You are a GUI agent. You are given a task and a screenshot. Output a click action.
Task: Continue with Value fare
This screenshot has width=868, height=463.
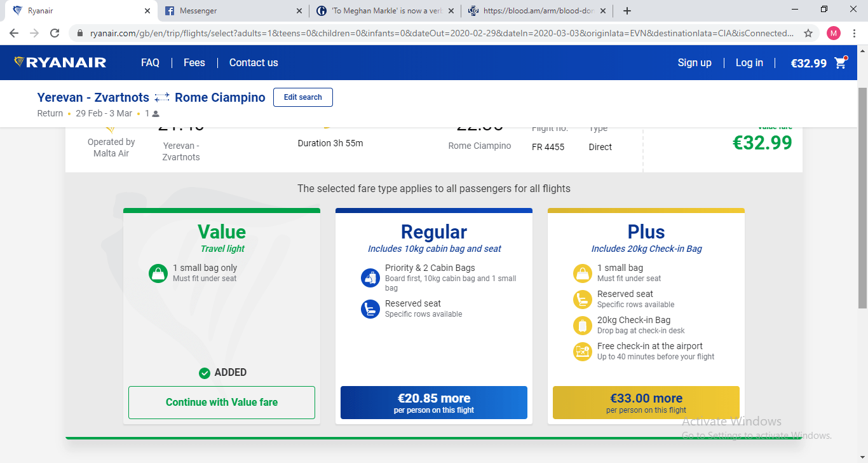[222, 403]
